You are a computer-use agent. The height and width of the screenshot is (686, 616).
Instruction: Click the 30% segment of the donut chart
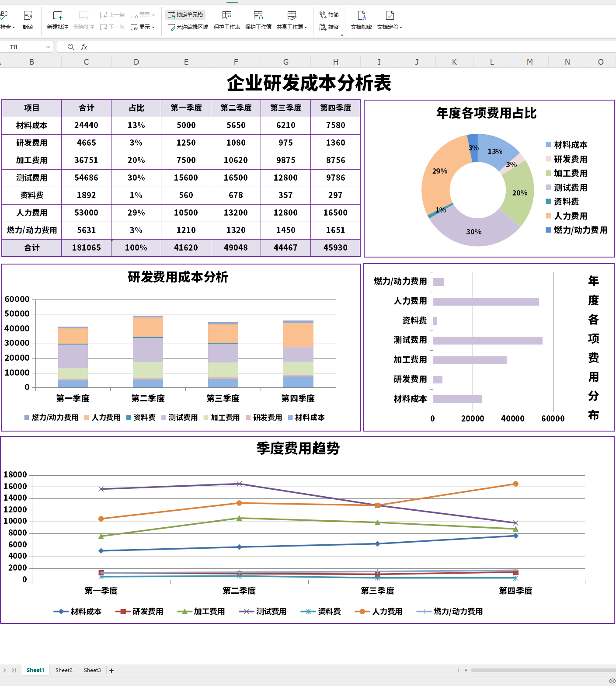tap(474, 231)
